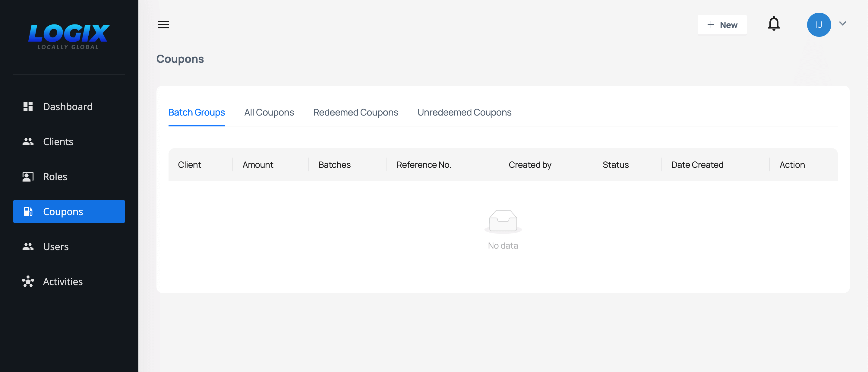Click the Reference No. column header
Screen dimensions: 868x372
(424, 165)
